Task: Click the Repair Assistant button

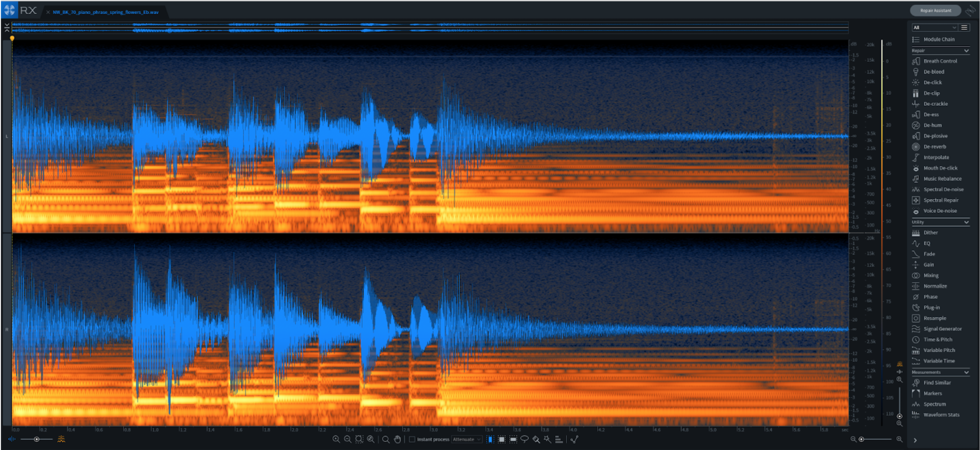Action: 935,10
